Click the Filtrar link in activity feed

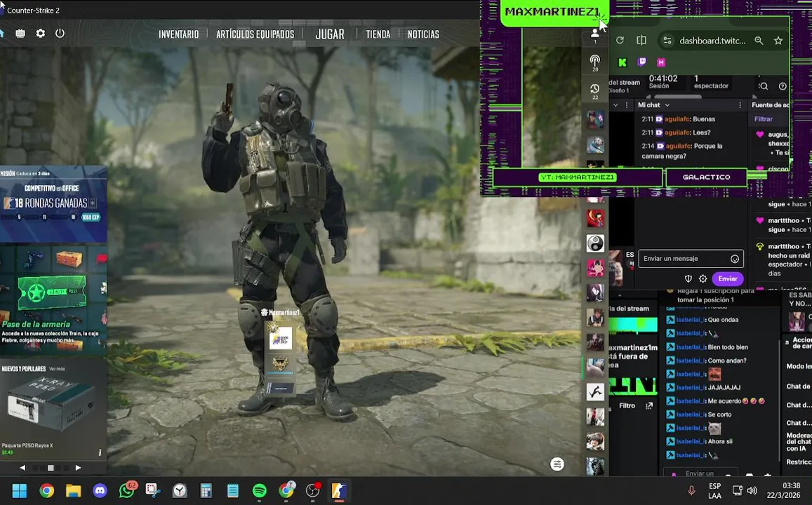point(764,119)
